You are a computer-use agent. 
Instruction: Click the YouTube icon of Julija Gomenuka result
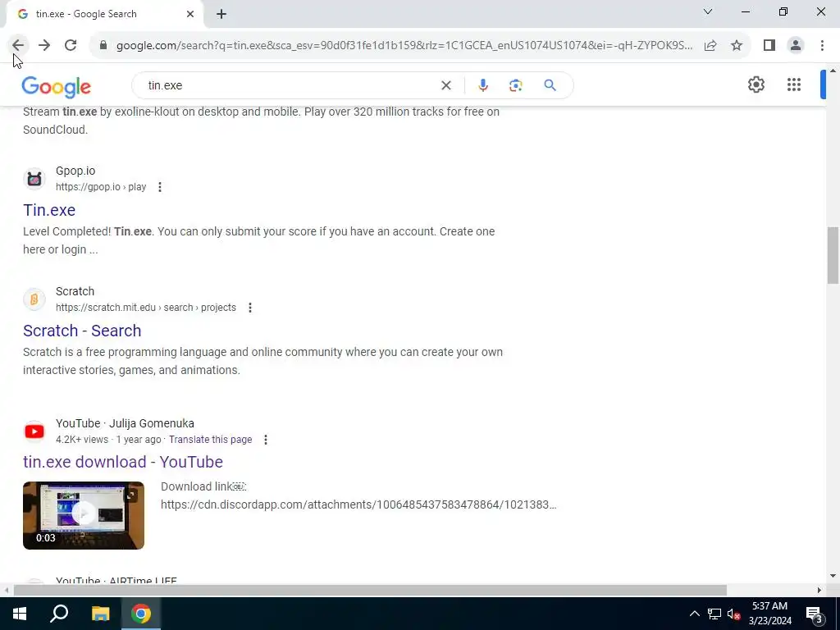point(34,431)
